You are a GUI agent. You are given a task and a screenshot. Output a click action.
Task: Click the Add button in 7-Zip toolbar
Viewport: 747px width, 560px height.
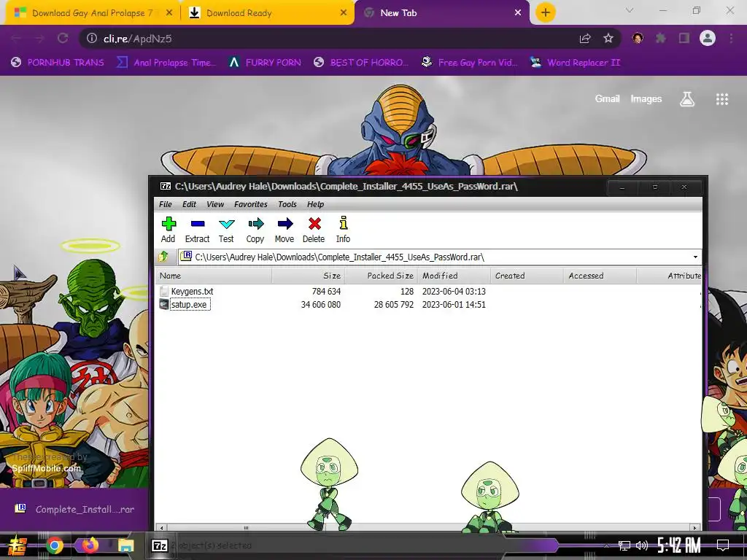[169, 230]
